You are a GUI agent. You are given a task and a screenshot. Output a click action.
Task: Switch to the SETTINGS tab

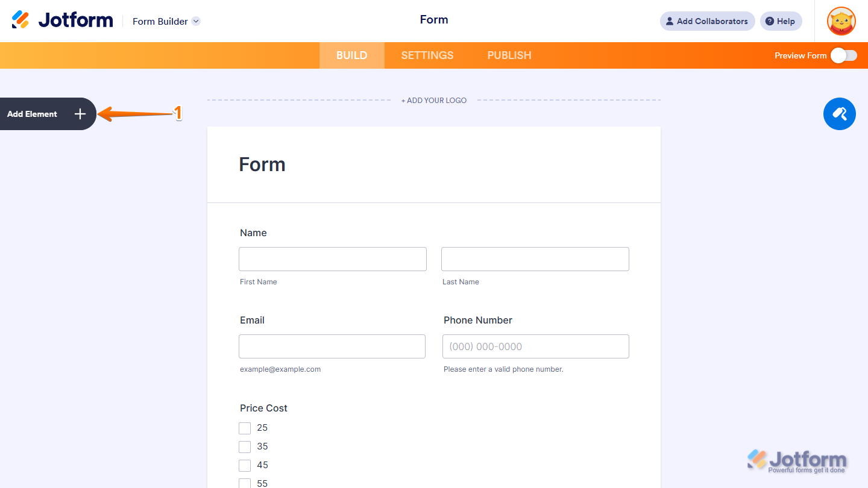click(x=427, y=55)
